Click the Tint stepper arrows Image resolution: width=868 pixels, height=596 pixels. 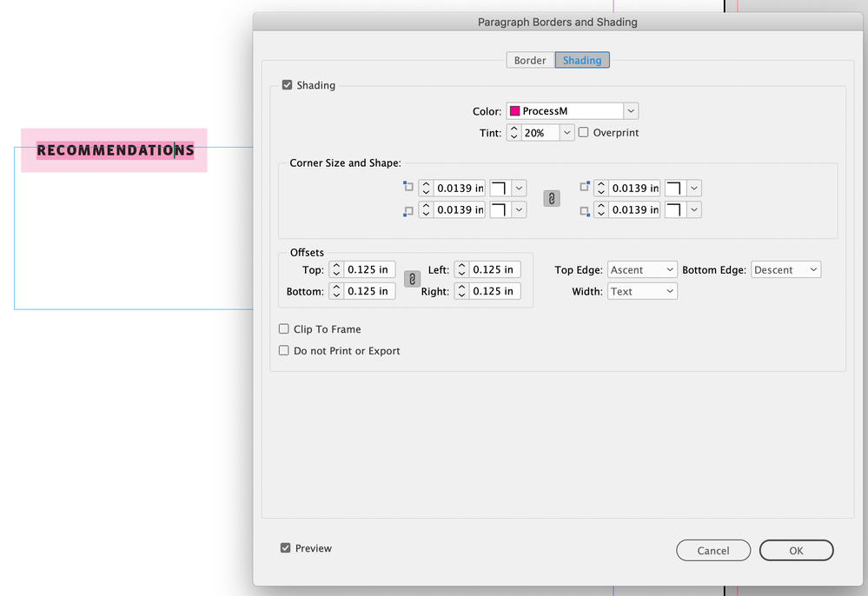click(514, 133)
